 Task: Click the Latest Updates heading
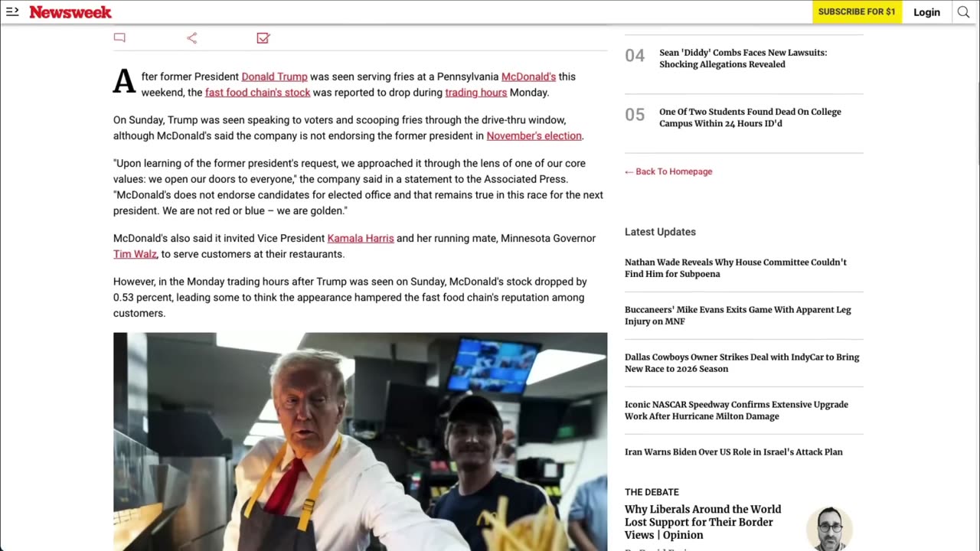[x=660, y=232]
